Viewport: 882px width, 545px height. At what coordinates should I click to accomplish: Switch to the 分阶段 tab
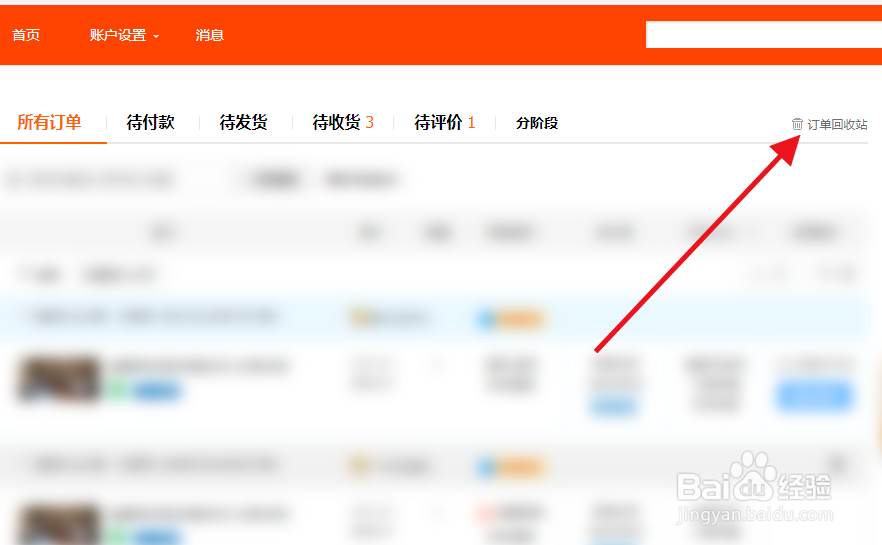point(537,123)
